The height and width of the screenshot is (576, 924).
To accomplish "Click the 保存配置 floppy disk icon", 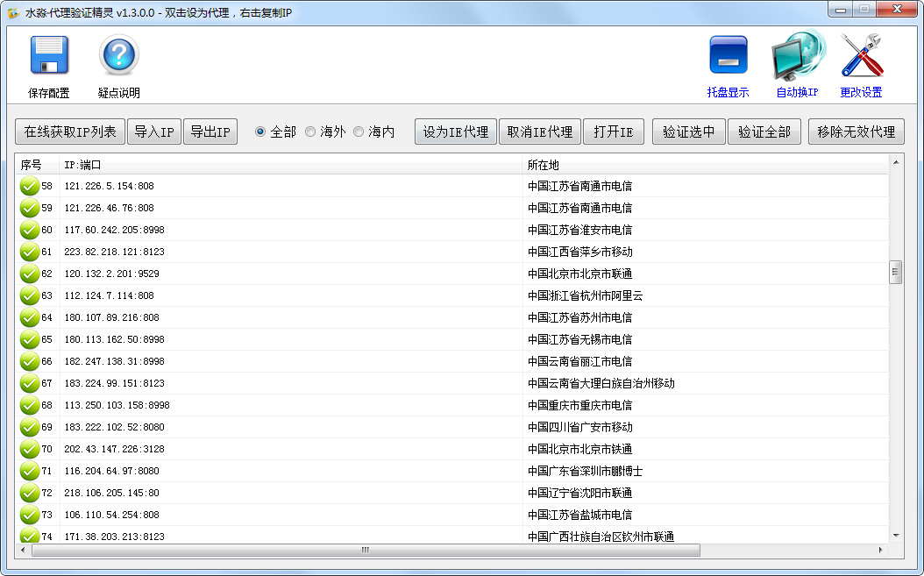I will coord(48,56).
